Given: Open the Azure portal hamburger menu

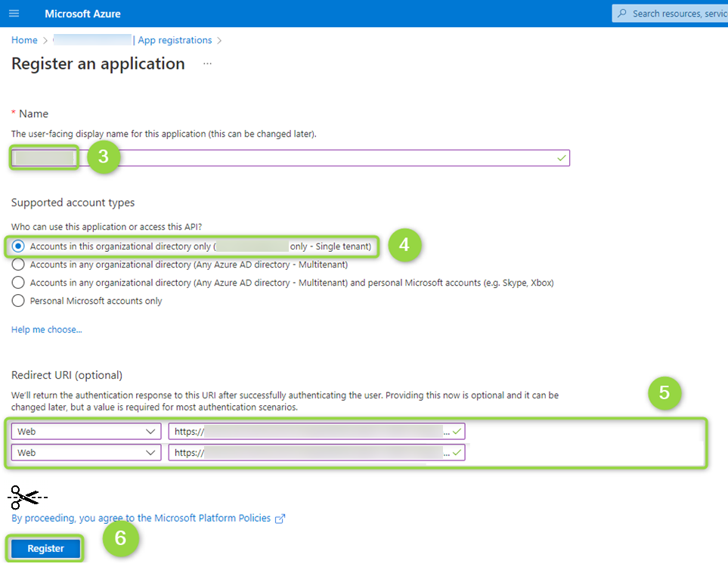Looking at the screenshot, I should 14,14.
